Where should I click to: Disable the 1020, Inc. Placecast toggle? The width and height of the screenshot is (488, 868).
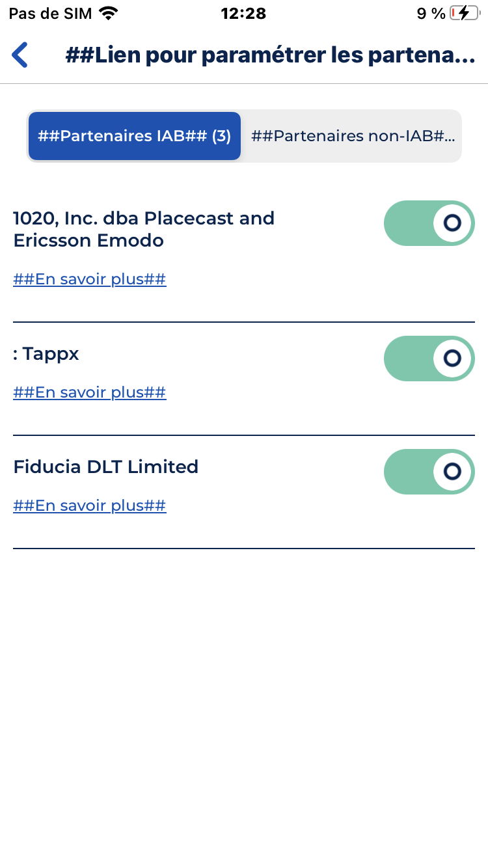429,223
